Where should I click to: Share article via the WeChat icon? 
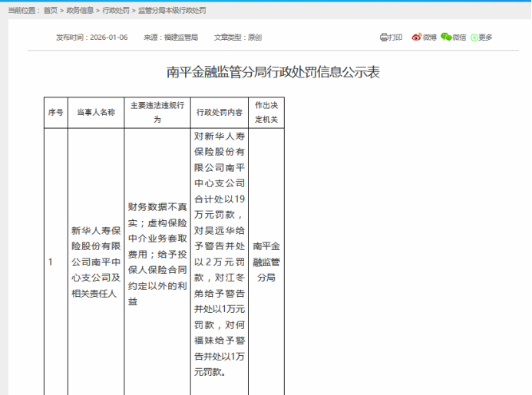[x=446, y=37]
